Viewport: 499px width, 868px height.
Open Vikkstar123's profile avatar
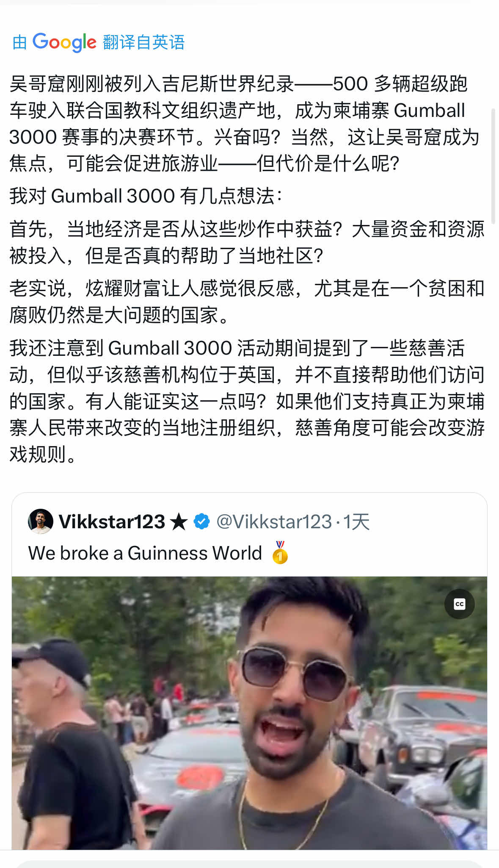point(41,521)
